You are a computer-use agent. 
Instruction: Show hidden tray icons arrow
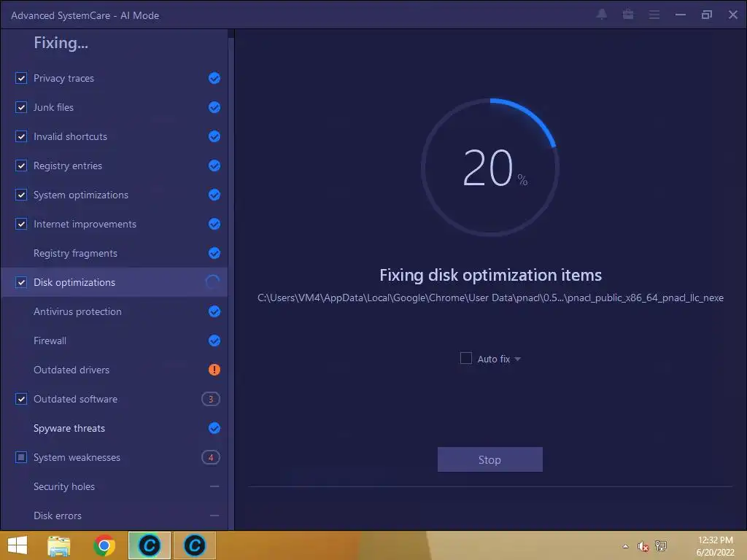pos(625,546)
